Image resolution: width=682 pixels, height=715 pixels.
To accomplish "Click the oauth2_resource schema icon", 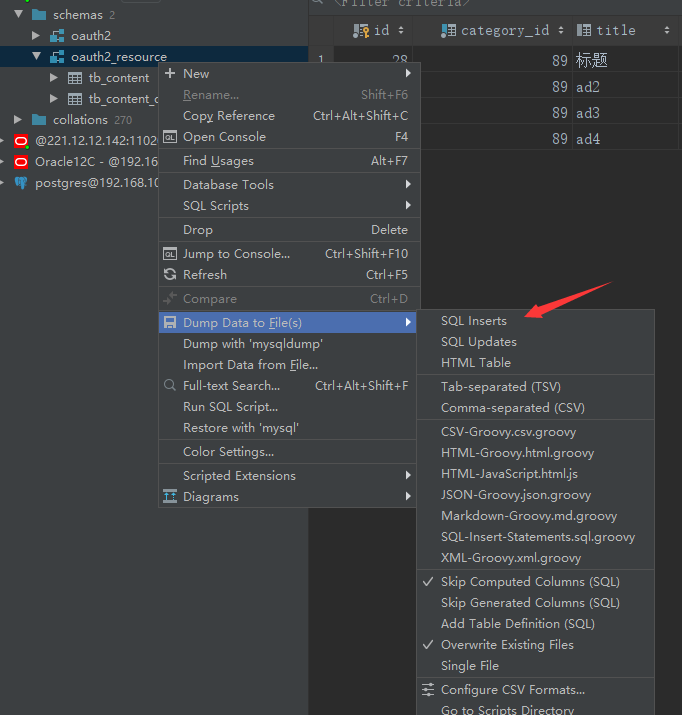I will point(57,57).
